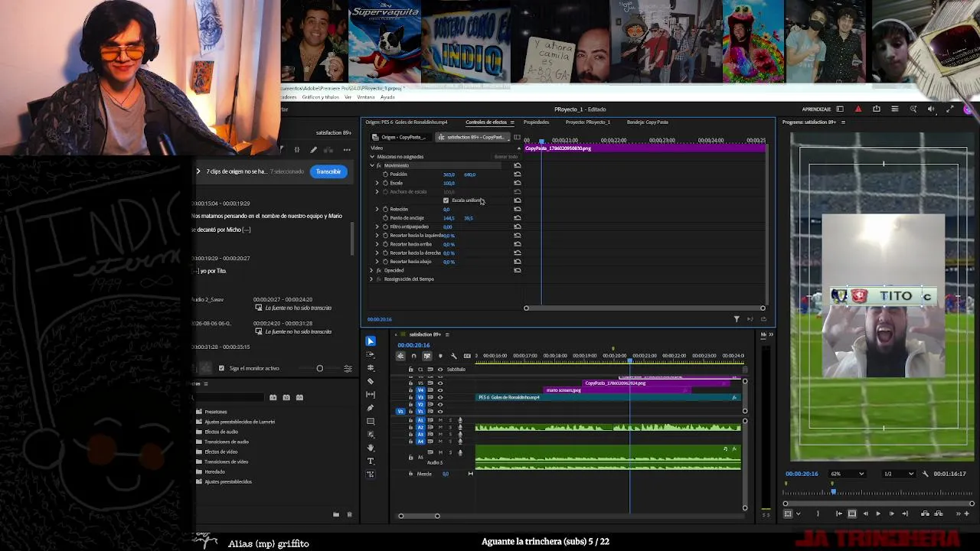This screenshot has height=551, width=980.
Task: Mute audio track A1
Action: 439,420
